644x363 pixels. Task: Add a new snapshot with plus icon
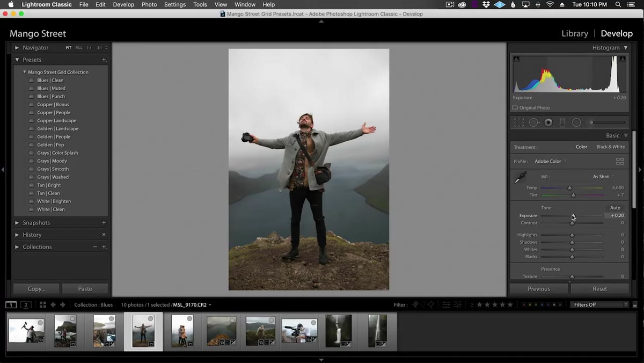click(x=104, y=222)
